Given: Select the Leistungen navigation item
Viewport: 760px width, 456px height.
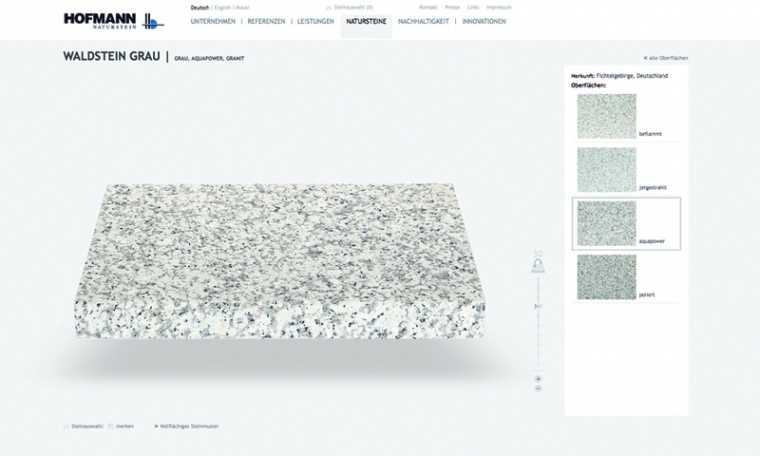Looking at the screenshot, I should 315,21.
